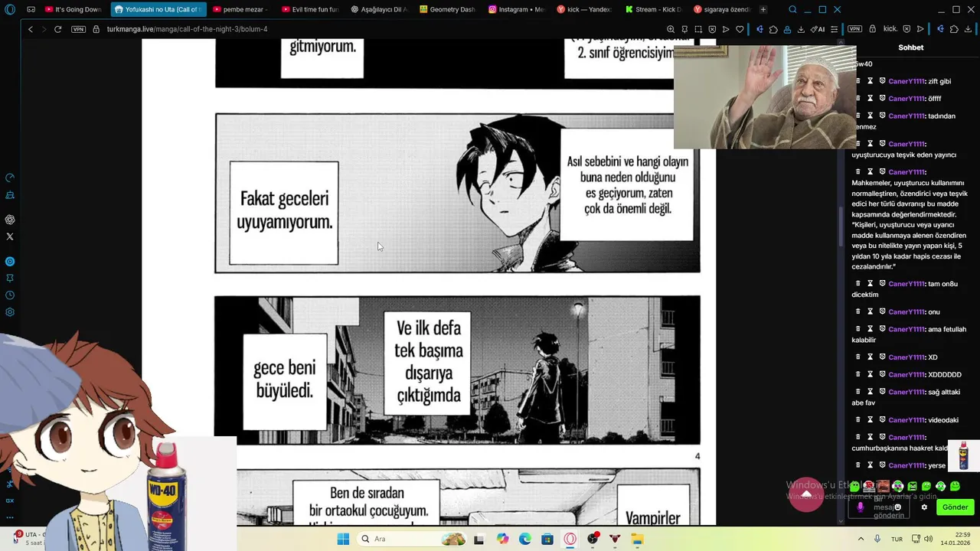980x551 pixels.
Task: Open Opera GX from the taskbar
Action: point(570,539)
